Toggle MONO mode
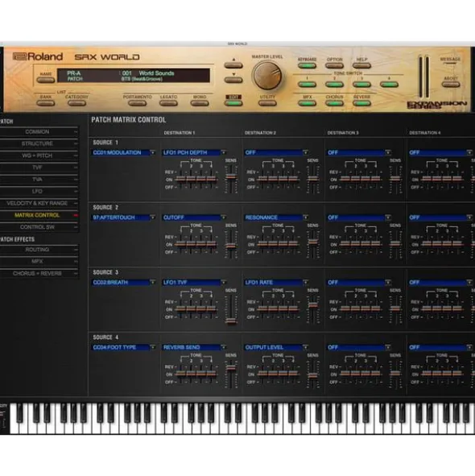The width and height of the screenshot is (475, 476). tap(200, 103)
